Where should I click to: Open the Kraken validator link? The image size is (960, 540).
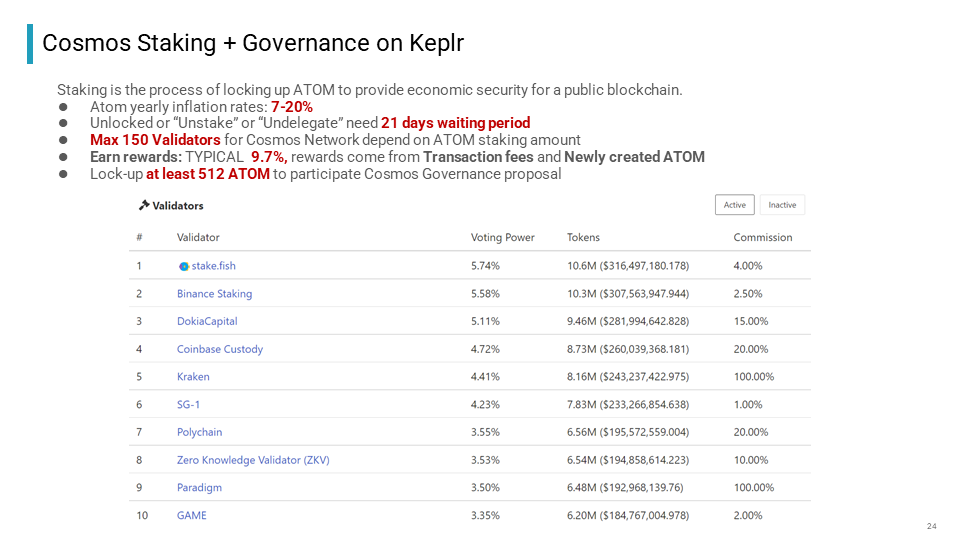[x=193, y=377]
